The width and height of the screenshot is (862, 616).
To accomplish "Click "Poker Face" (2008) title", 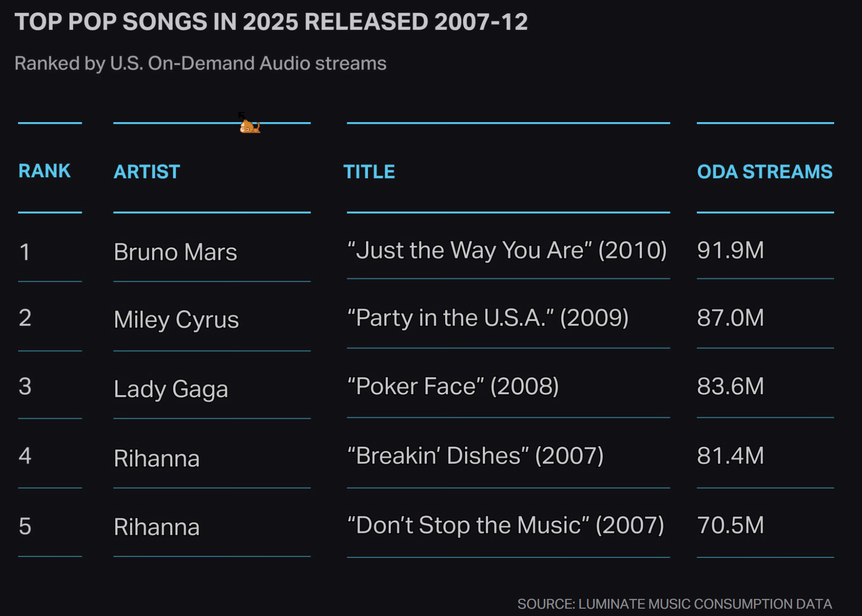I will [x=453, y=386].
